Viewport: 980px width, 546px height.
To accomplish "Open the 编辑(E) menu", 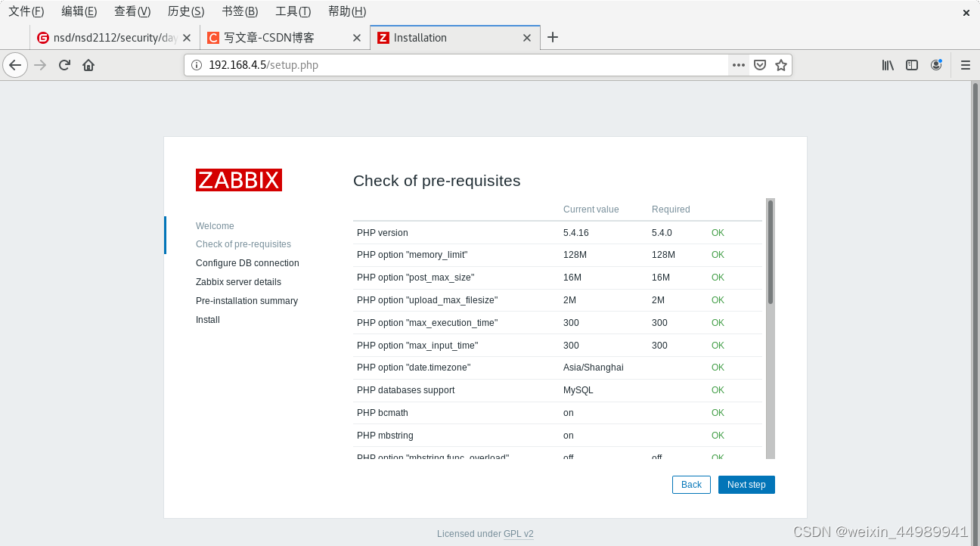I will click(79, 11).
